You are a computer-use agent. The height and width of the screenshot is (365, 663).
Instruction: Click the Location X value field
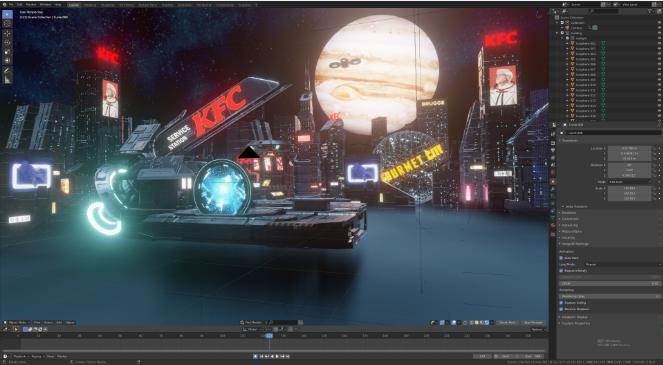[x=629, y=148]
